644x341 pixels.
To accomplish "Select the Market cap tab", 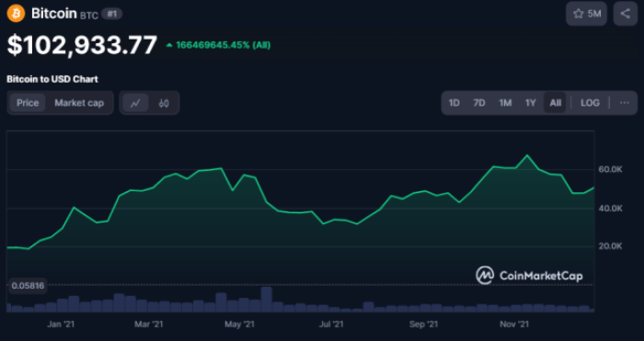I will click(x=79, y=103).
